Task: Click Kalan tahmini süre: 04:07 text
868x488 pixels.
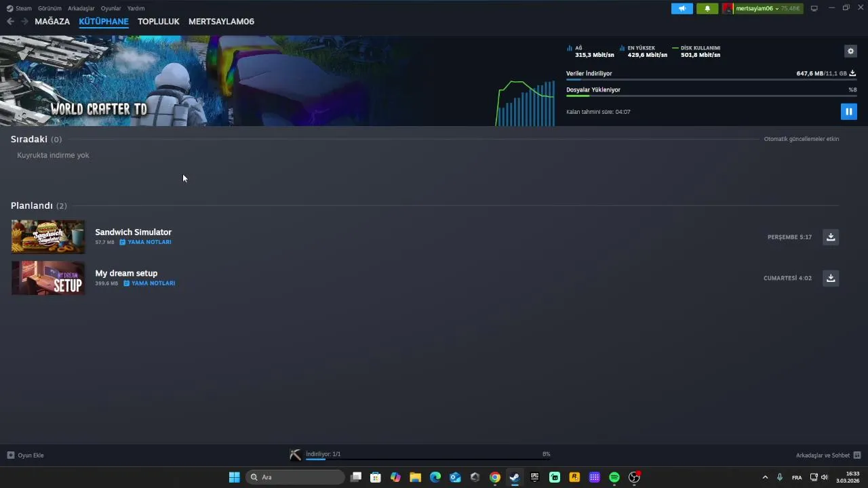Action: click(598, 112)
